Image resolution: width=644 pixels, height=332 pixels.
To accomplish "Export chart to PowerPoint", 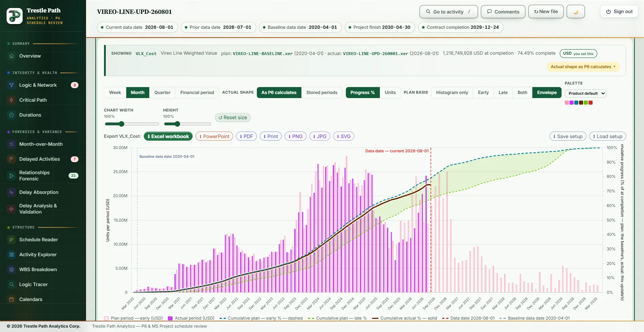I will tap(214, 136).
